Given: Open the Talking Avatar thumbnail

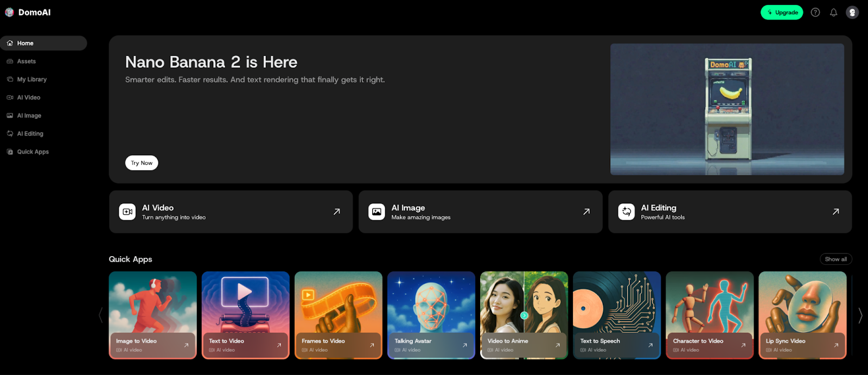Looking at the screenshot, I should pyautogui.click(x=431, y=315).
